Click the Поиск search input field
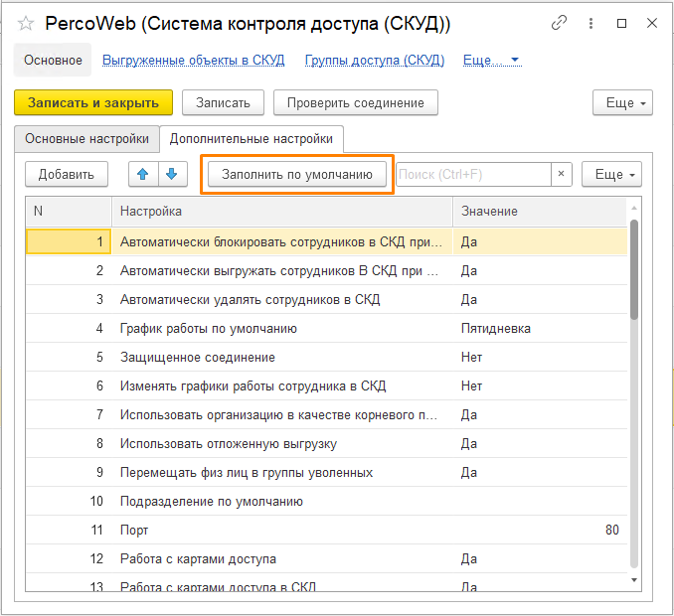674x616 pixels. point(473,174)
